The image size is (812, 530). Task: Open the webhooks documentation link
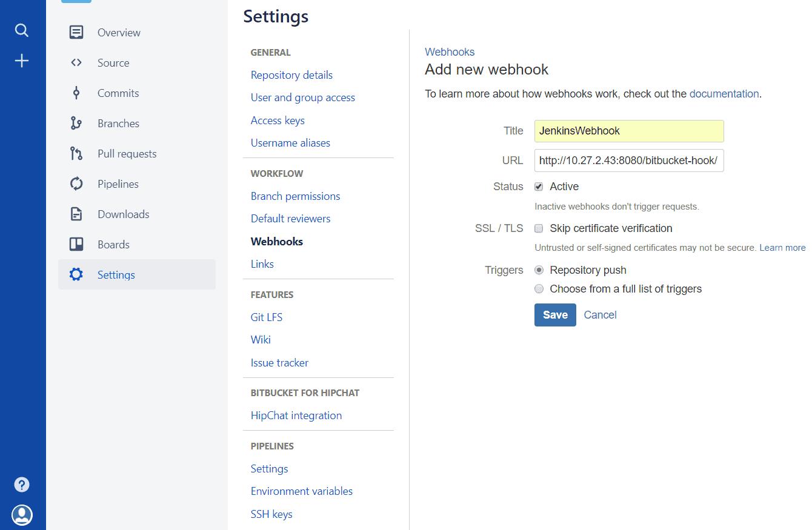724,94
